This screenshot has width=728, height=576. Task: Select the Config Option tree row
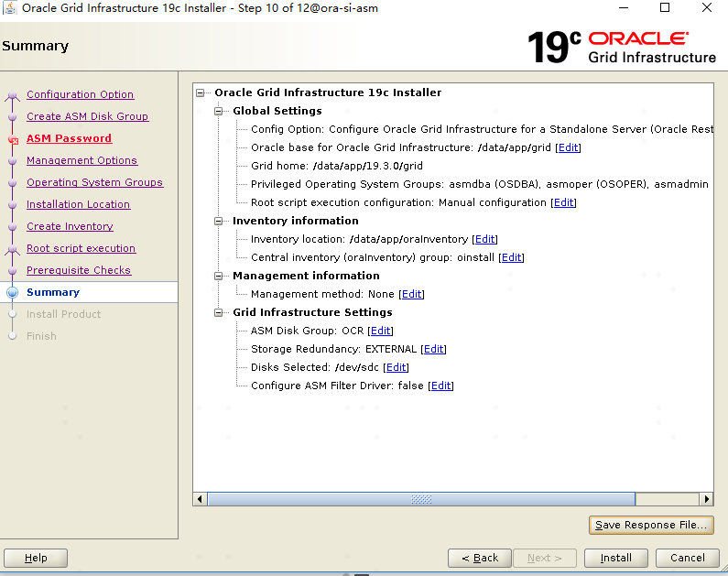(x=482, y=129)
